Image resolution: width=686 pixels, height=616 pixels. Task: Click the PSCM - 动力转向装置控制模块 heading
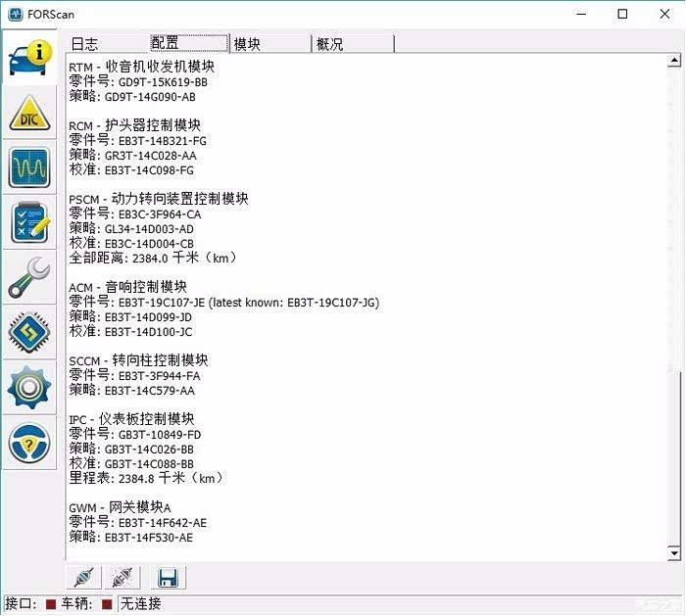coord(159,199)
